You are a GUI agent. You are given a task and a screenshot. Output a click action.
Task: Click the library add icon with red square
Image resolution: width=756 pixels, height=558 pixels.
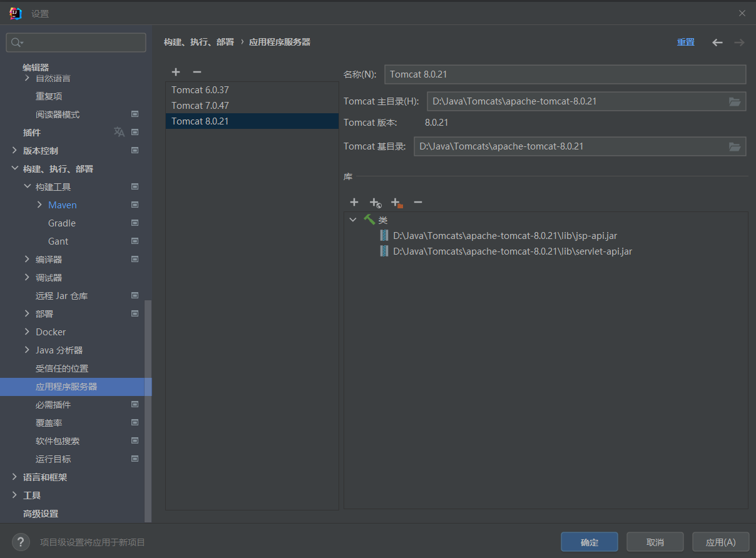click(397, 203)
